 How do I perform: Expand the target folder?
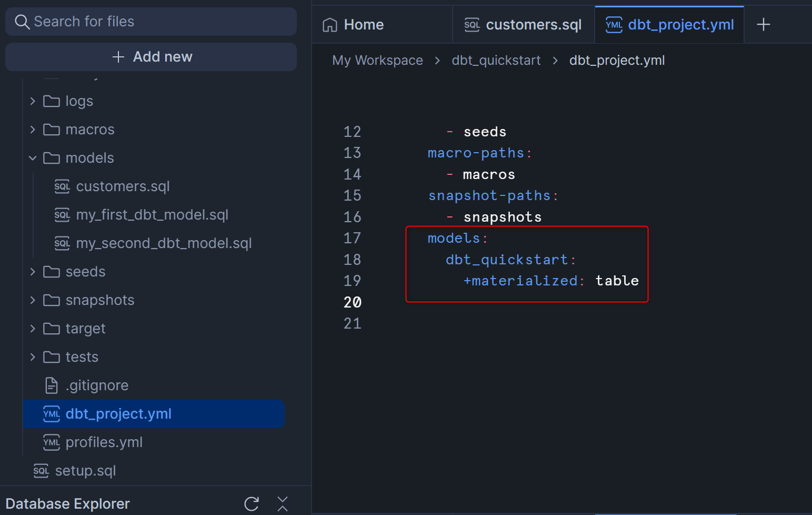pyautogui.click(x=33, y=329)
